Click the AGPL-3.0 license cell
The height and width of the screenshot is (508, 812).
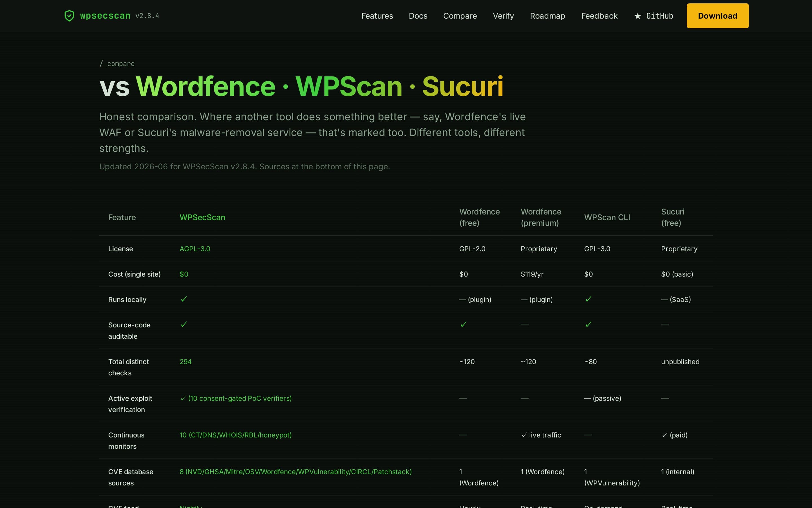(x=195, y=249)
